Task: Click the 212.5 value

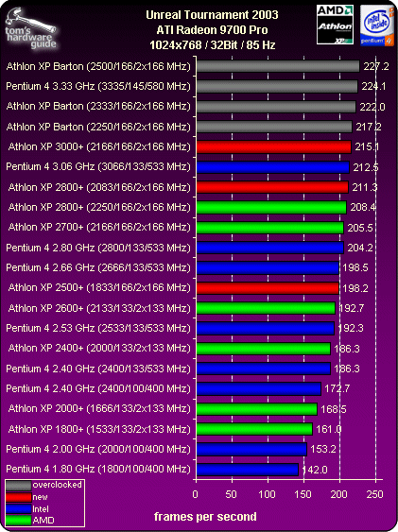Action: click(x=366, y=167)
